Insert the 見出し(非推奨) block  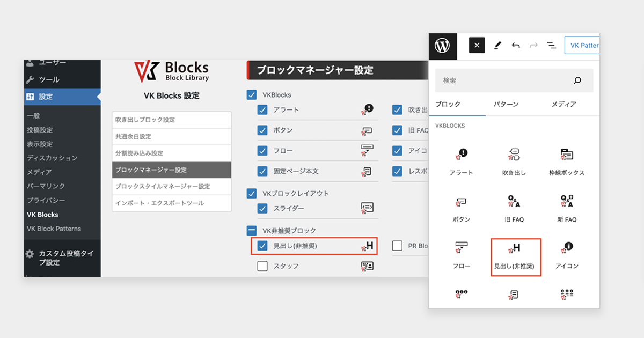pyautogui.click(x=516, y=255)
